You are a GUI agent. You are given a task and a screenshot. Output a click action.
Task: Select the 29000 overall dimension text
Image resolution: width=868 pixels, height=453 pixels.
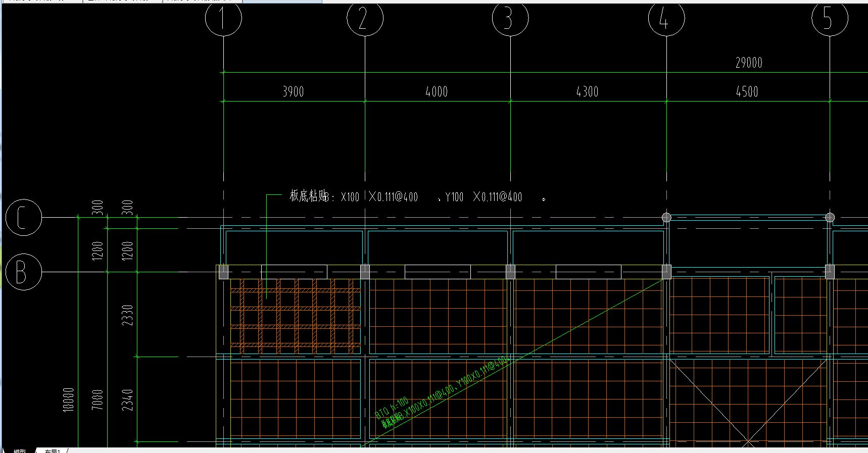click(749, 63)
